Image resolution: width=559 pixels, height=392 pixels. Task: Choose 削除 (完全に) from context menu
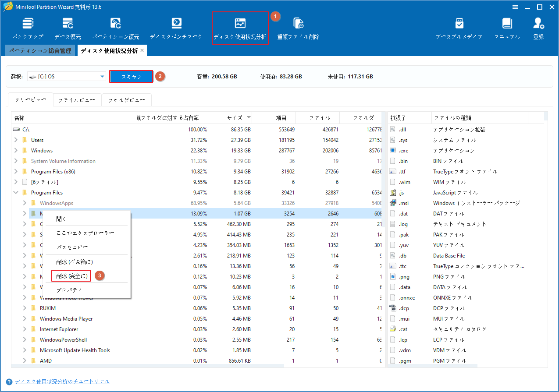(x=72, y=276)
